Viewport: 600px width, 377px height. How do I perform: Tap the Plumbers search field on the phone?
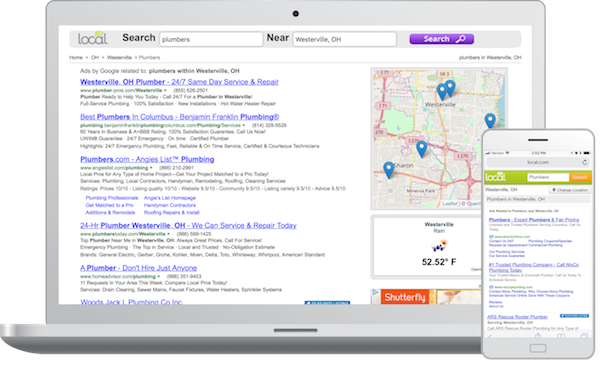[548, 177]
